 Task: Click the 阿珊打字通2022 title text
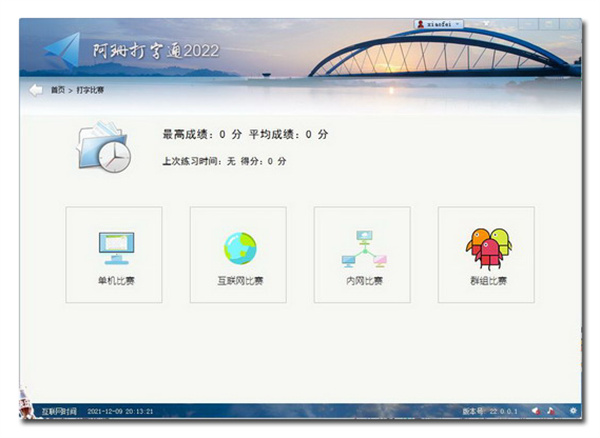(x=156, y=51)
